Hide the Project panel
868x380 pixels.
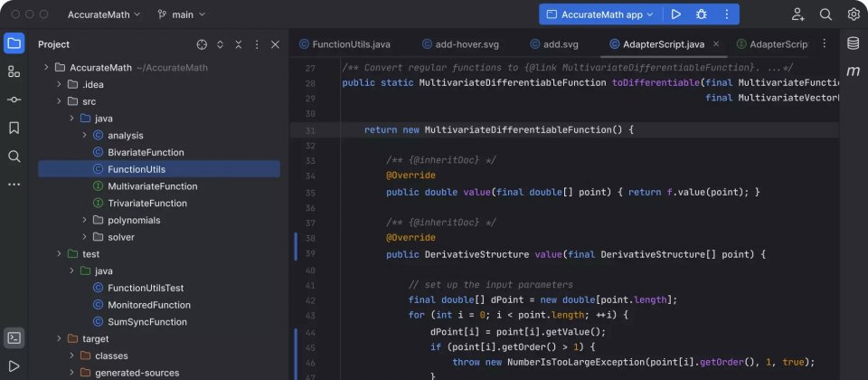[x=275, y=44]
